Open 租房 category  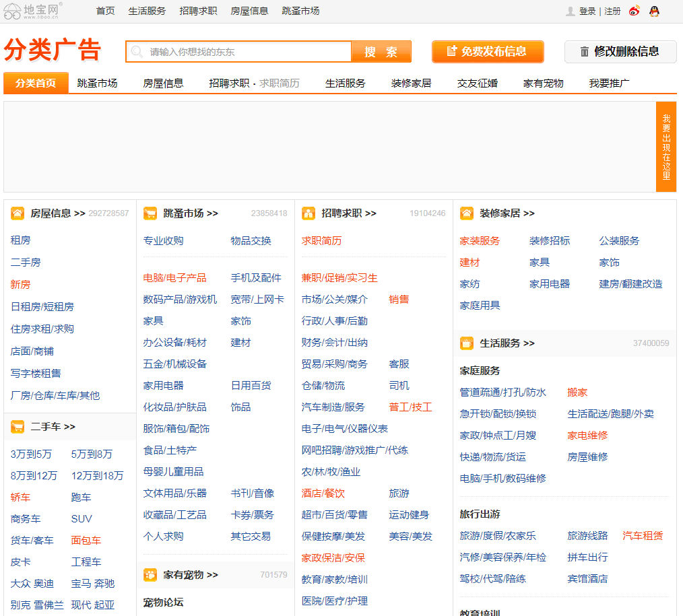(20, 240)
